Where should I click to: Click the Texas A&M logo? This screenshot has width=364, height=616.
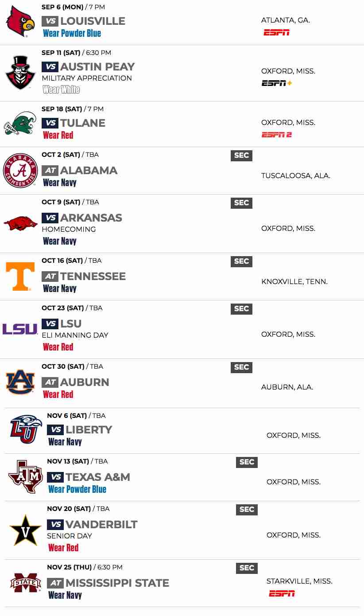coord(26,477)
